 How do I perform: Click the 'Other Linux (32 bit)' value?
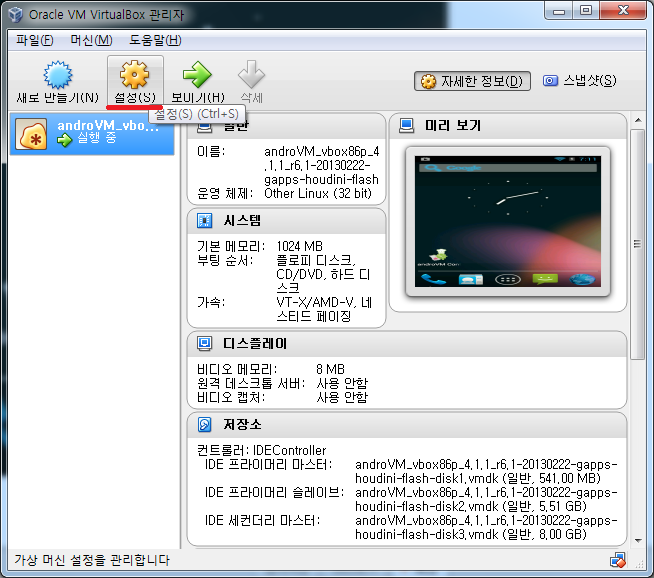click(x=318, y=194)
